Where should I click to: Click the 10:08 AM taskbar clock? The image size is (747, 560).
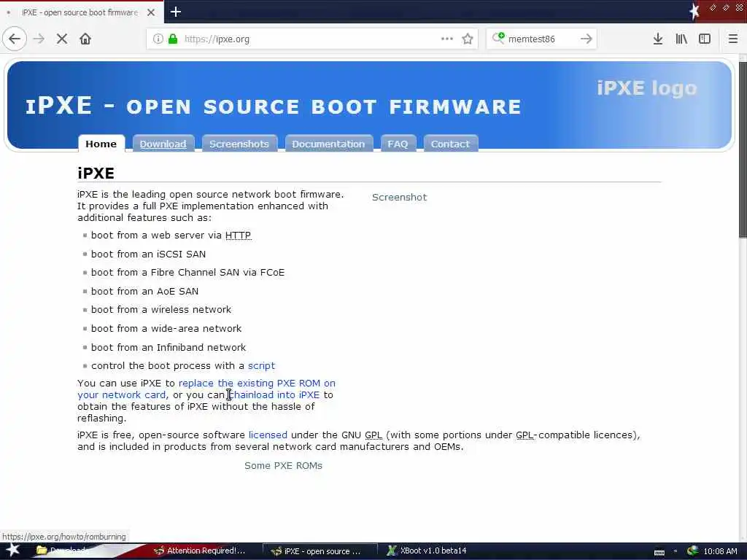click(x=720, y=551)
